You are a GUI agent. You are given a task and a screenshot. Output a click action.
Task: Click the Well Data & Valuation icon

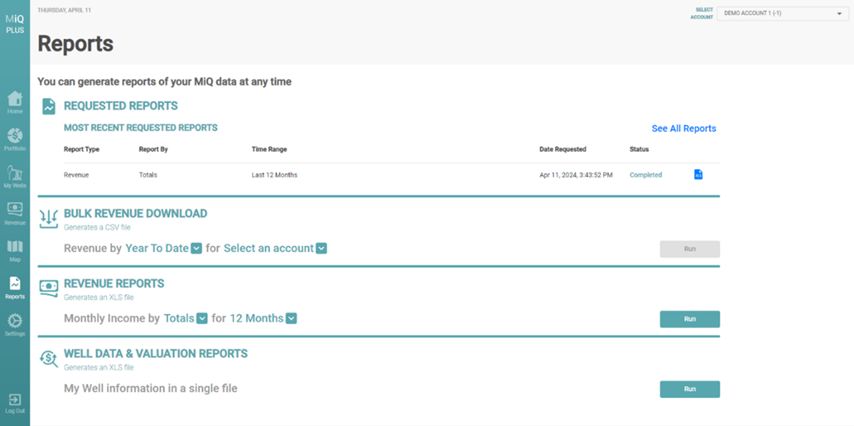coord(48,358)
